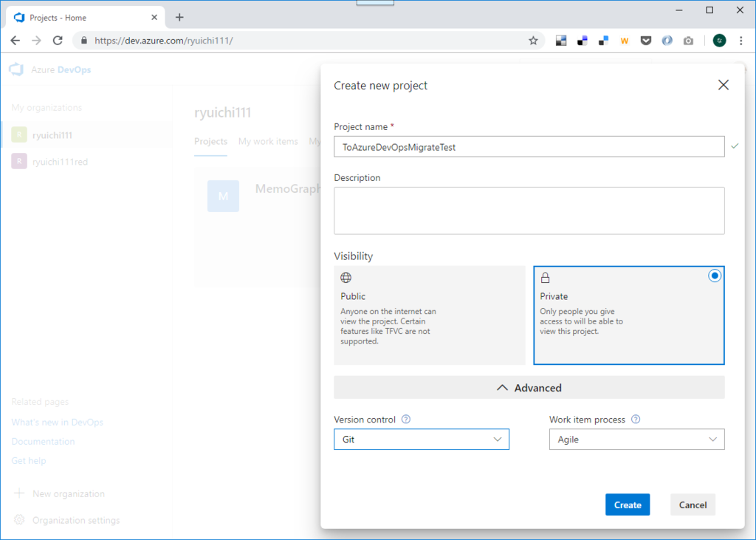
Task: Select the Private visibility radio button
Action: pyautogui.click(x=715, y=276)
